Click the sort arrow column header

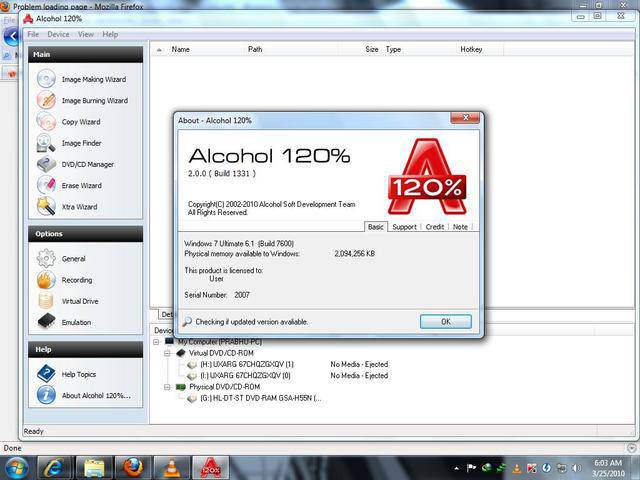[x=159, y=50]
